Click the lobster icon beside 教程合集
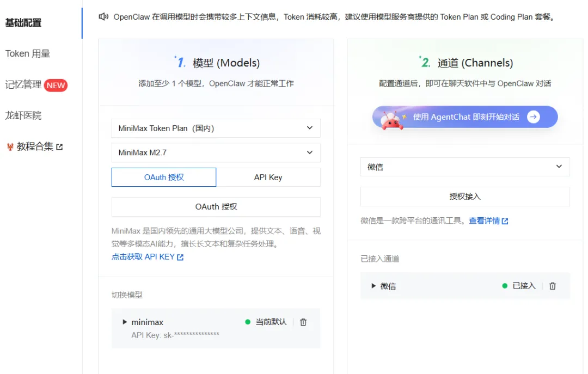The height and width of the screenshot is (374, 588). coord(10,146)
